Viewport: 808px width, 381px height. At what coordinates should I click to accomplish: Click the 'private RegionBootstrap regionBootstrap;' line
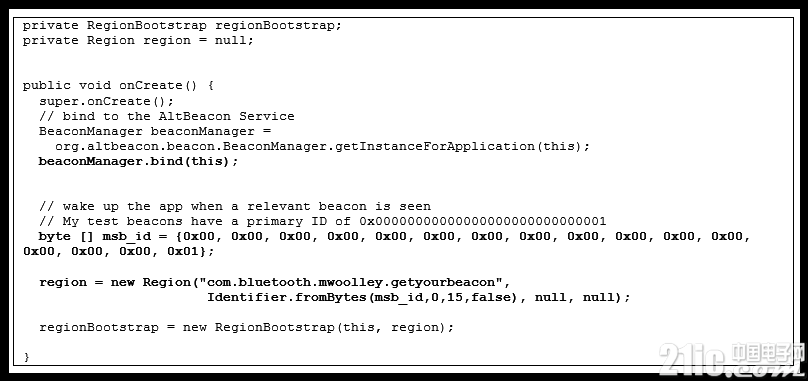182,26
